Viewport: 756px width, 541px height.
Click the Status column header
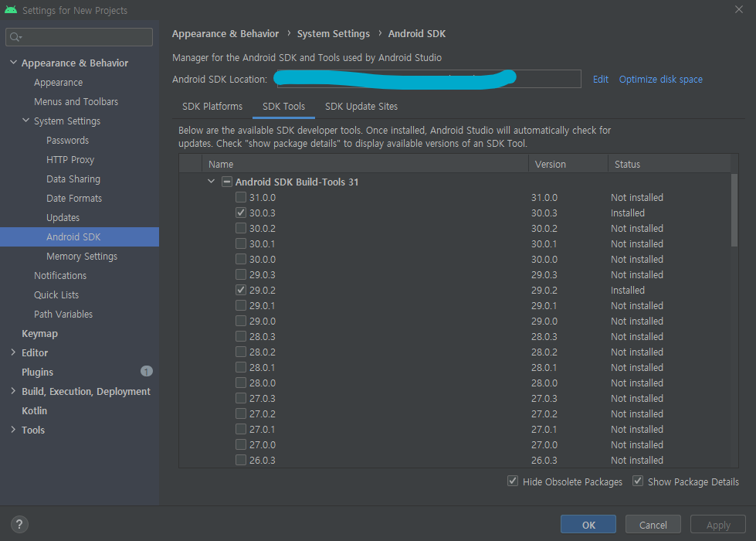pyautogui.click(x=670, y=164)
